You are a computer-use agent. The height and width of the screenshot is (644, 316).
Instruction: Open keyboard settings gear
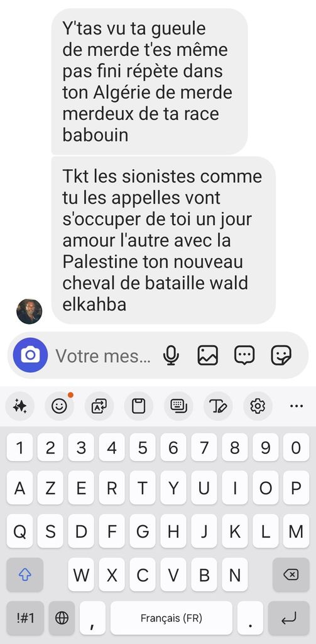coord(258,406)
